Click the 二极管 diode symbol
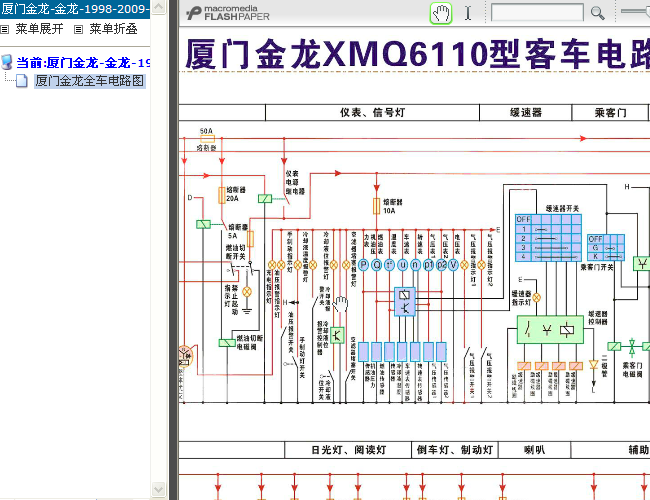Viewport: 650px width, 500px height. coord(593,365)
